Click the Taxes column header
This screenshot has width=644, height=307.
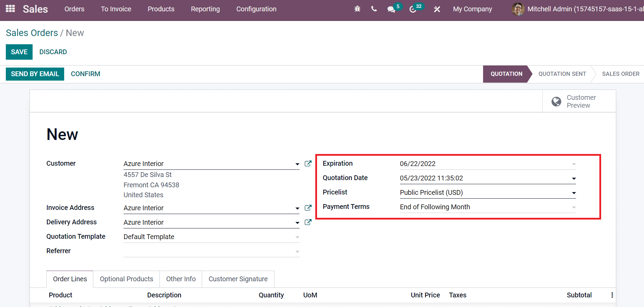[x=458, y=295]
